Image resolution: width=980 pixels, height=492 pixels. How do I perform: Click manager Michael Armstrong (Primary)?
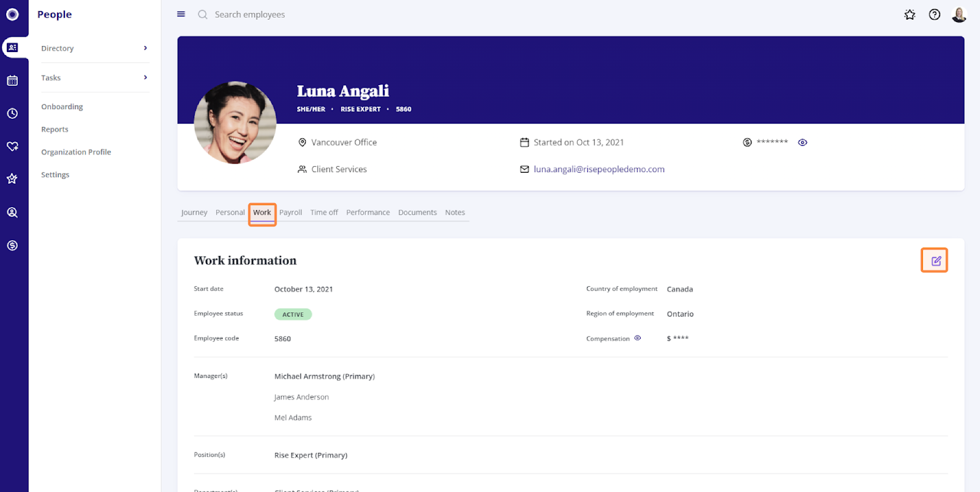click(x=325, y=376)
